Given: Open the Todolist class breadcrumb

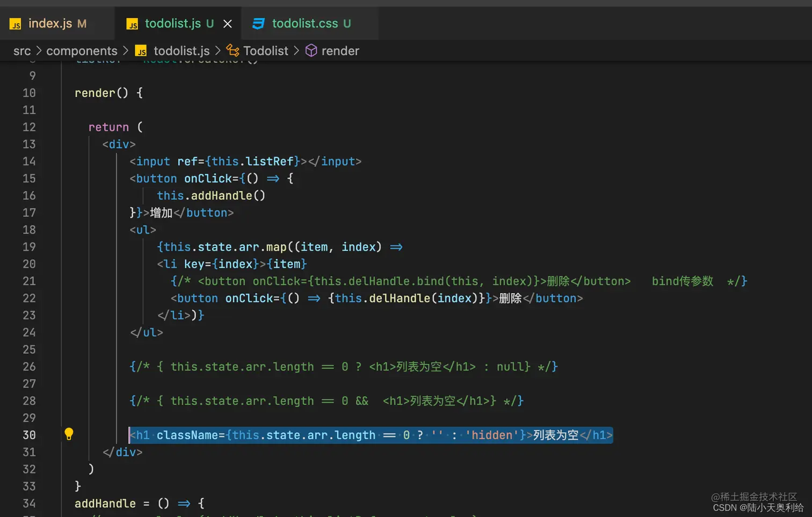Looking at the screenshot, I should point(266,51).
